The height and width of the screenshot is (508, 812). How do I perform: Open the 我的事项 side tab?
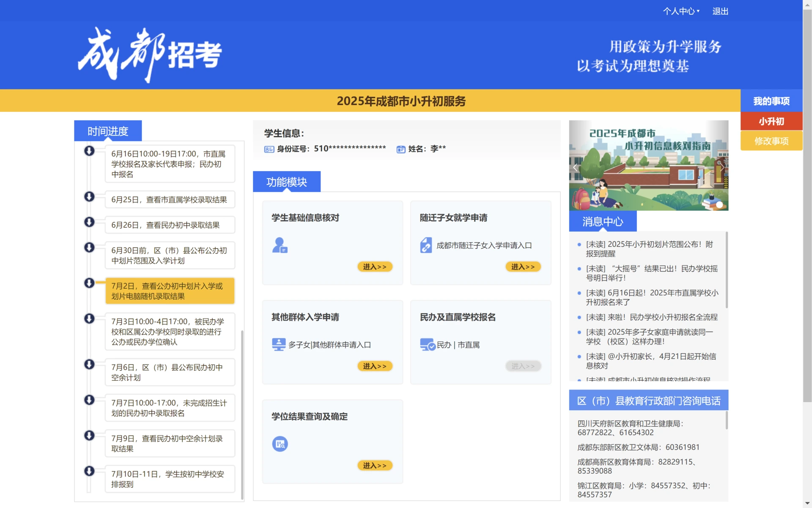click(771, 101)
